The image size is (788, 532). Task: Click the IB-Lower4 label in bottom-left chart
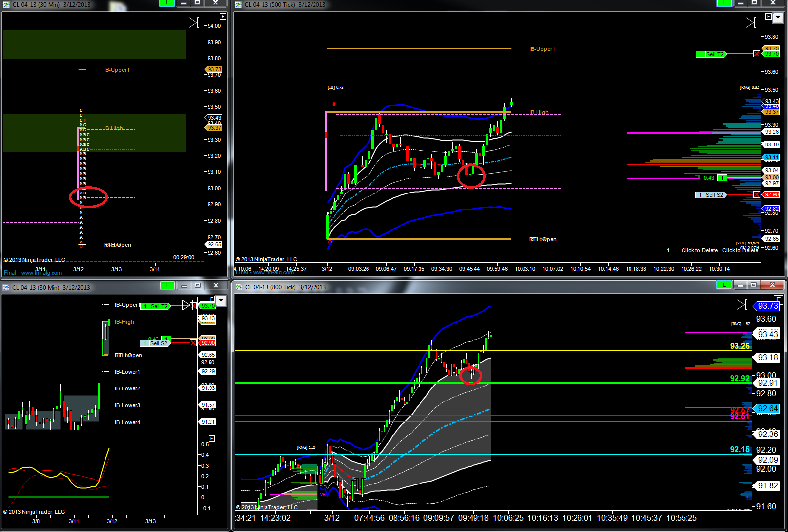click(x=127, y=422)
